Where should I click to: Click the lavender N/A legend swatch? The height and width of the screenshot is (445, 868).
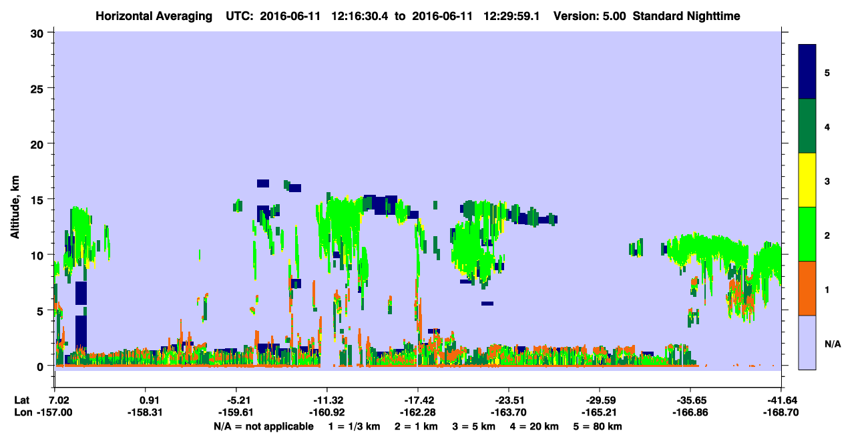807,342
